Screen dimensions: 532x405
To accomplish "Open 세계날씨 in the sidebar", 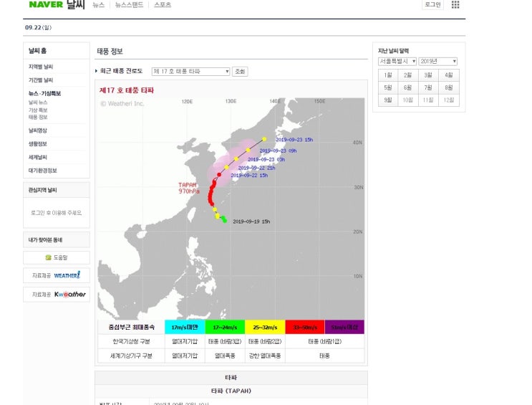I will [x=38, y=157].
